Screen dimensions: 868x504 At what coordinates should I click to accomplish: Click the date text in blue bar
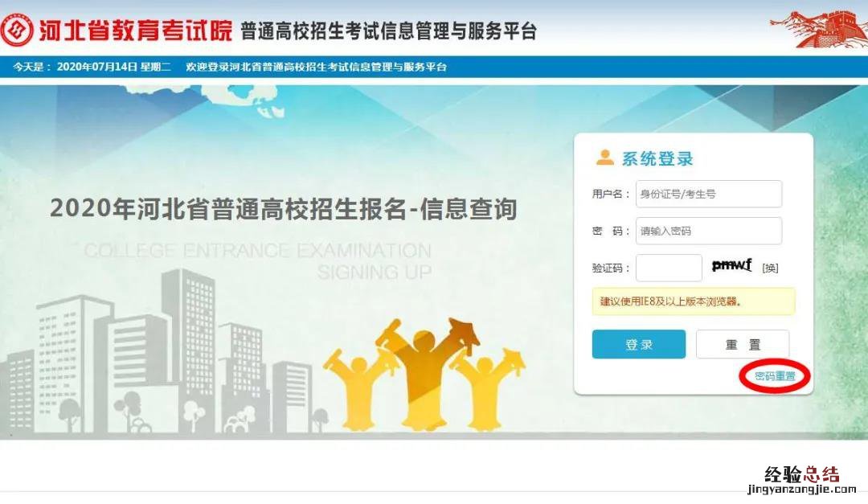[92, 67]
